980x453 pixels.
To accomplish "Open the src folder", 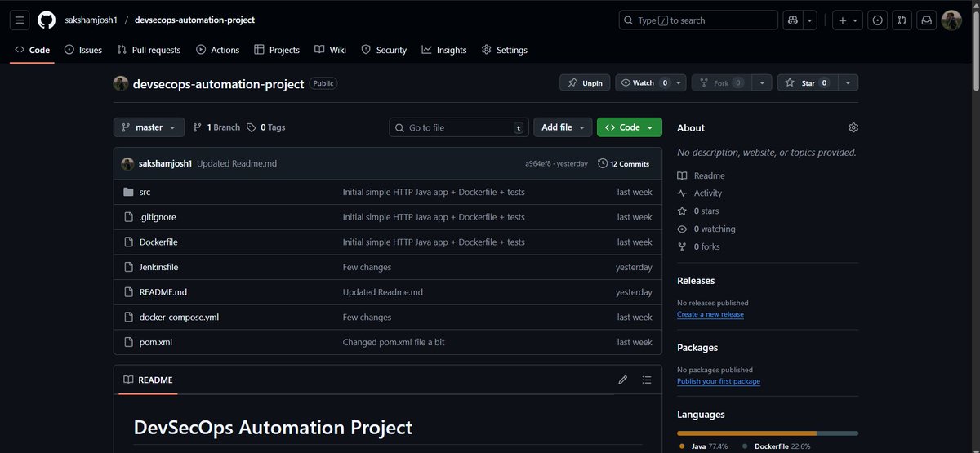I will [x=145, y=192].
